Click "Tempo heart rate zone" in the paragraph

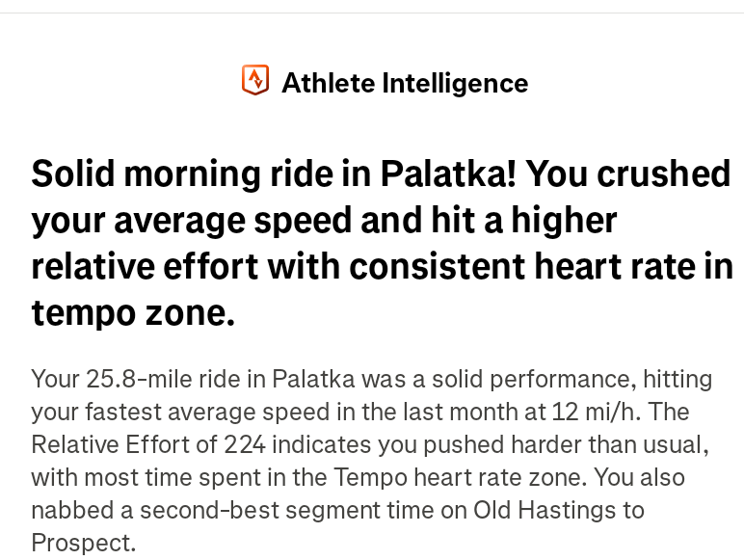click(x=457, y=477)
